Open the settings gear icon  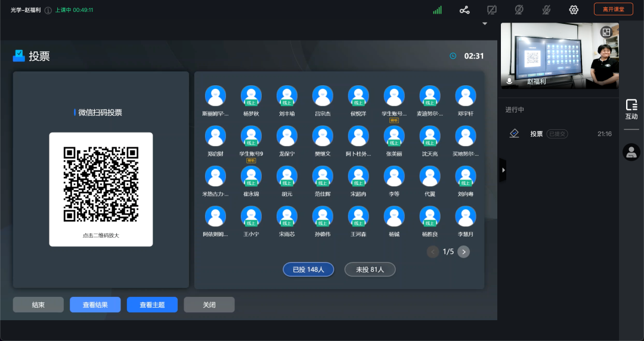point(574,10)
